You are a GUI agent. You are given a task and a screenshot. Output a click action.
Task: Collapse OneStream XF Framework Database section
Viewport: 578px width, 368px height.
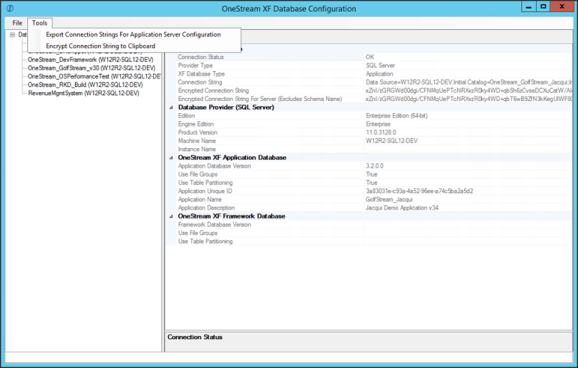171,216
